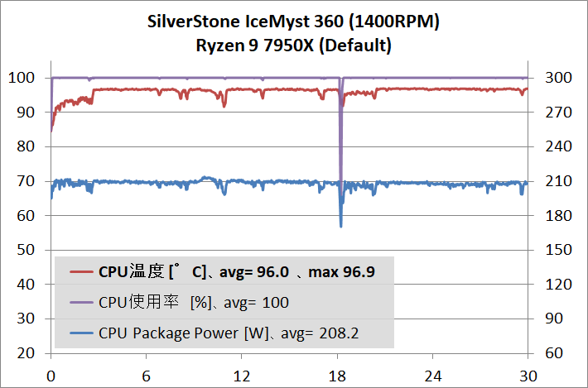This screenshot has width=588, height=388.
Task: Click right axis label '180'
Action: [x=558, y=215]
